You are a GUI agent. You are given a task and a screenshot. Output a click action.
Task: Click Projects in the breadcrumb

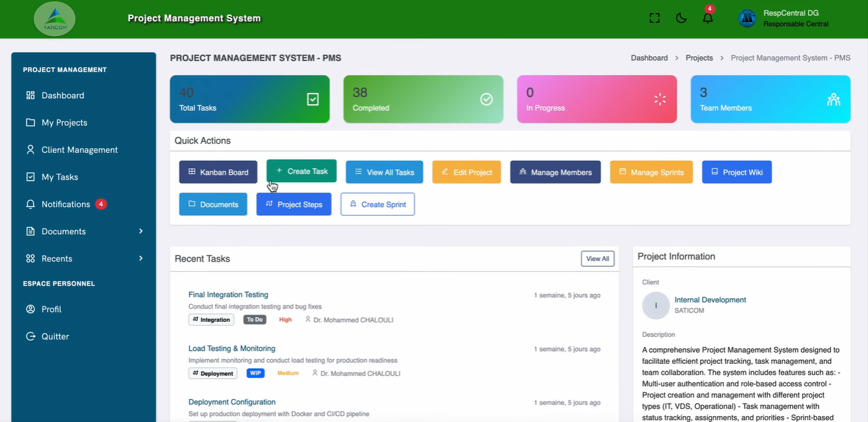pyautogui.click(x=699, y=58)
